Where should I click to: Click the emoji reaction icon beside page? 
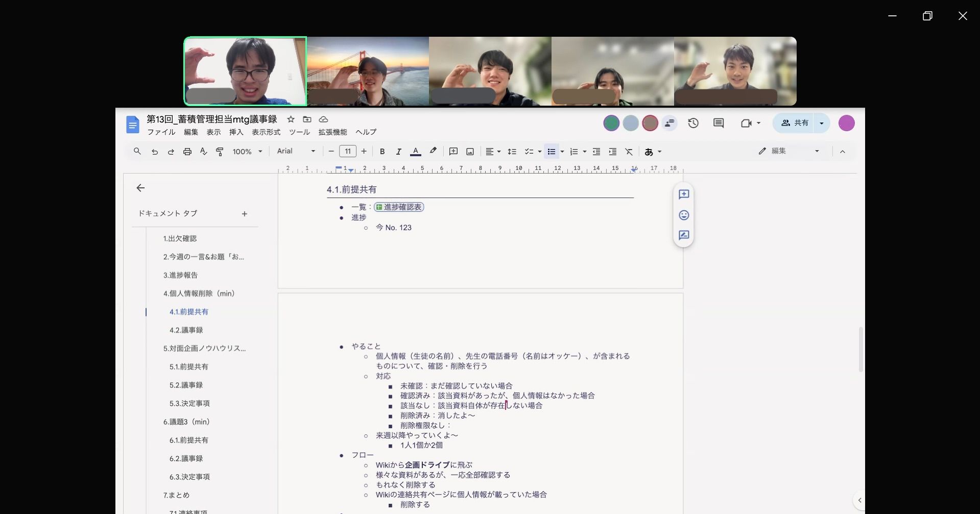684,215
